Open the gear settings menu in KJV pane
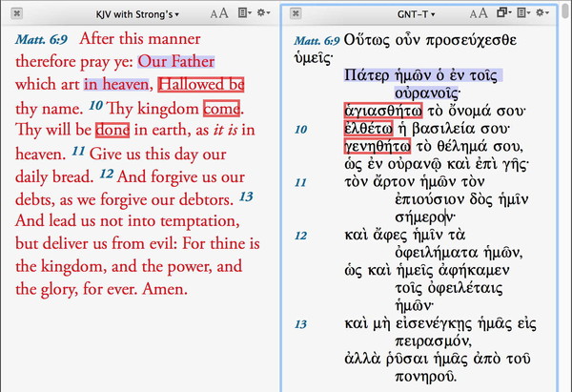Image resolution: width=572 pixels, height=392 pixels. (x=263, y=13)
